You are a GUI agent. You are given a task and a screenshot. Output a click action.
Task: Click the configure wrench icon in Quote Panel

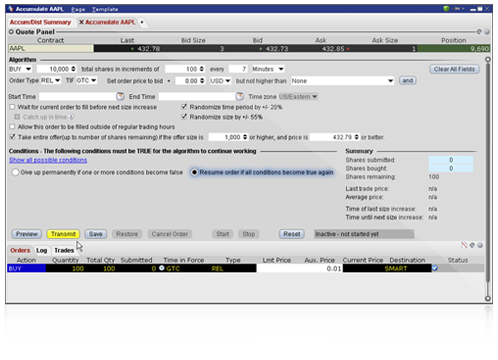click(479, 32)
